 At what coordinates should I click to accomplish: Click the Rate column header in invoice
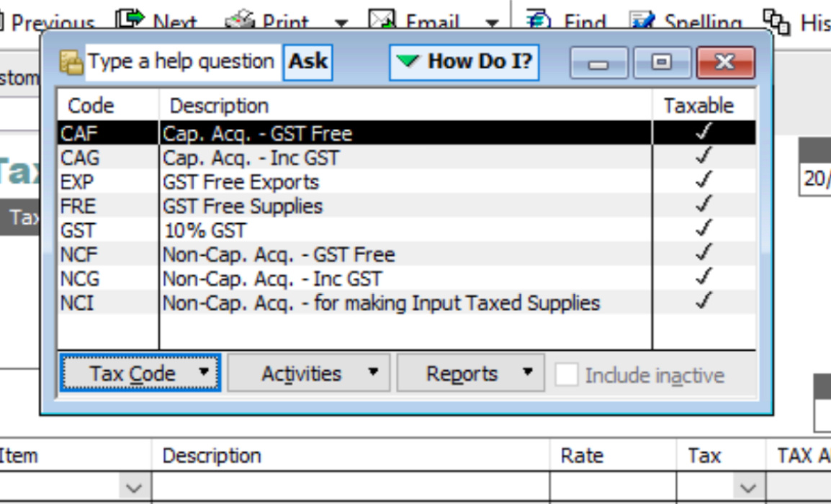point(582,456)
